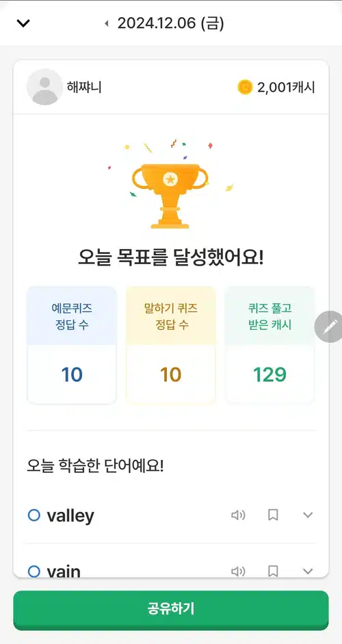The width and height of the screenshot is (342, 644).
Task: Select the 말하기 퀴즈 정답 수 card
Action: [x=171, y=345]
